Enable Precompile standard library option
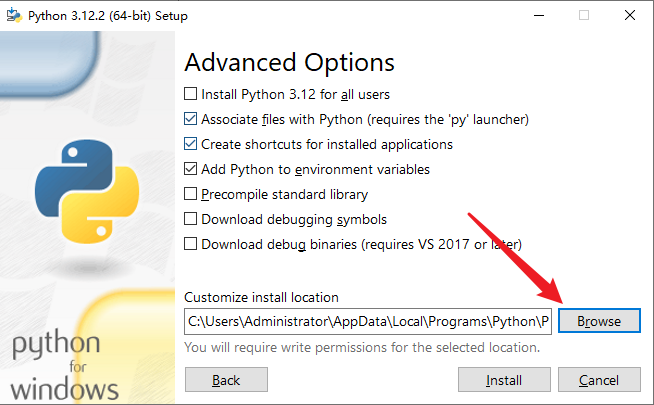The width and height of the screenshot is (654, 405). (x=191, y=195)
